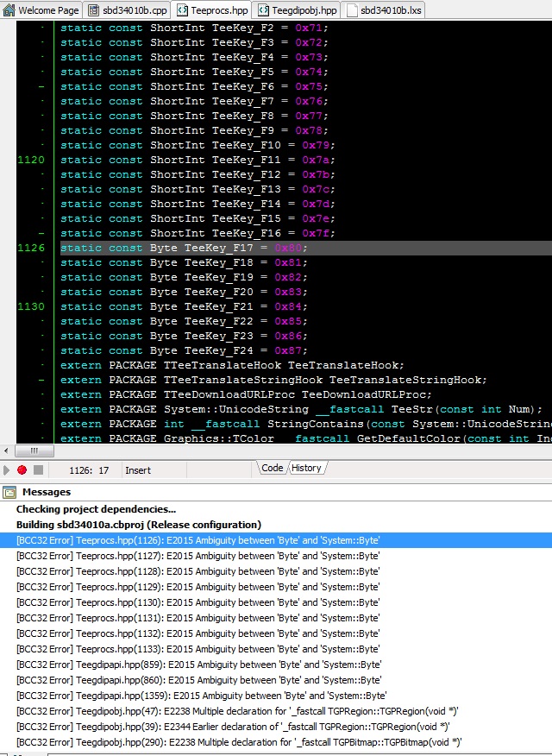Click the TeeKey_F17 highlighted code line
This screenshot has height=756, width=552.
click(183, 248)
